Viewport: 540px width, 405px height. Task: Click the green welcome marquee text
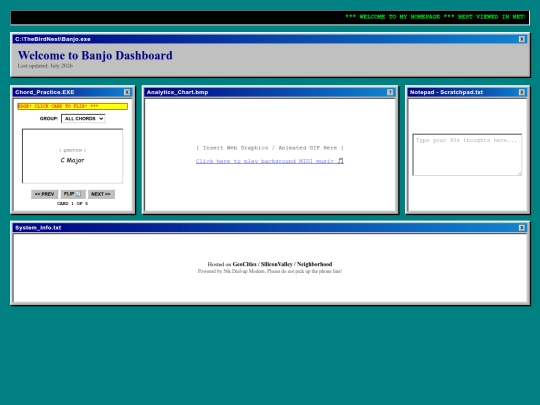point(435,17)
